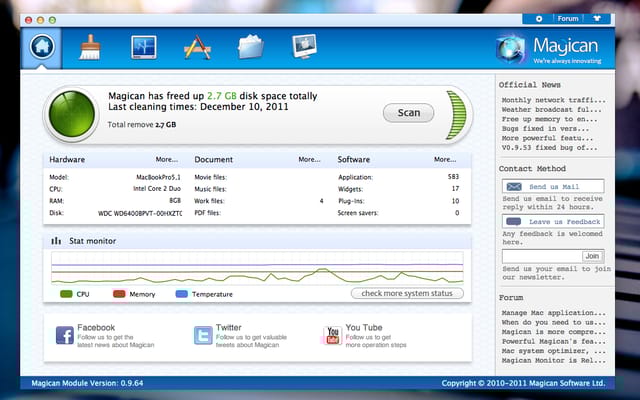Viewport: 640px width, 400px height.
Task: Click the Screen savers count 0
Action: point(457,213)
